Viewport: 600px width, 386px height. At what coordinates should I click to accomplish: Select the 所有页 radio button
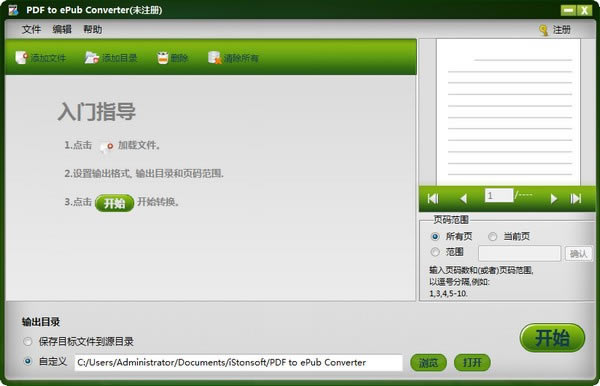pyautogui.click(x=435, y=237)
